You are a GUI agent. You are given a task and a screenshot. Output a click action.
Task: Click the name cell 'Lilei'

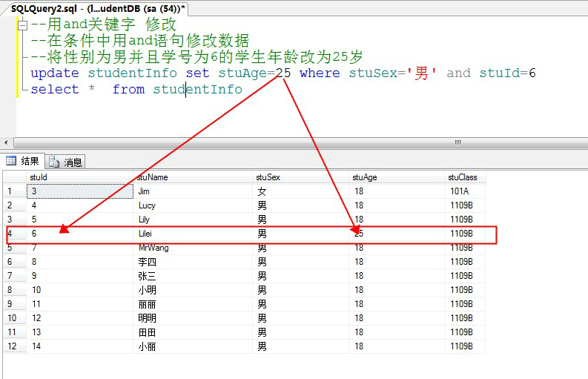point(193,234)
